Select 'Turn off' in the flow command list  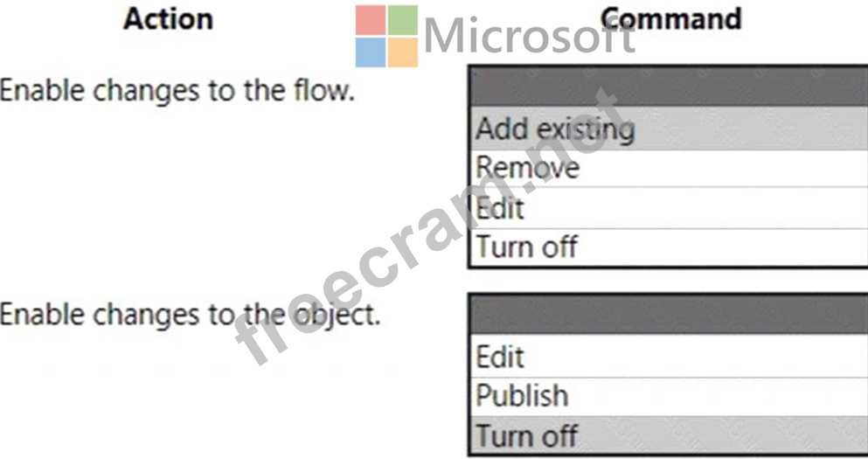[x=527, y=247]
